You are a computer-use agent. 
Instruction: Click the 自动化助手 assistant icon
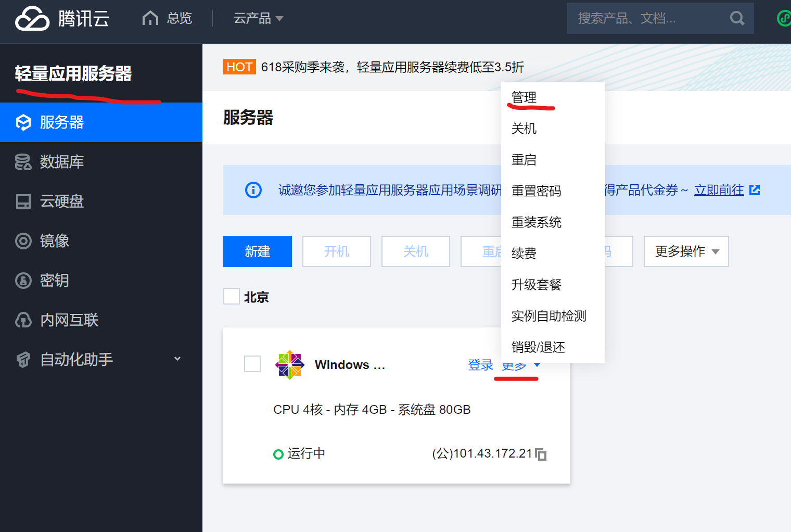23,360
